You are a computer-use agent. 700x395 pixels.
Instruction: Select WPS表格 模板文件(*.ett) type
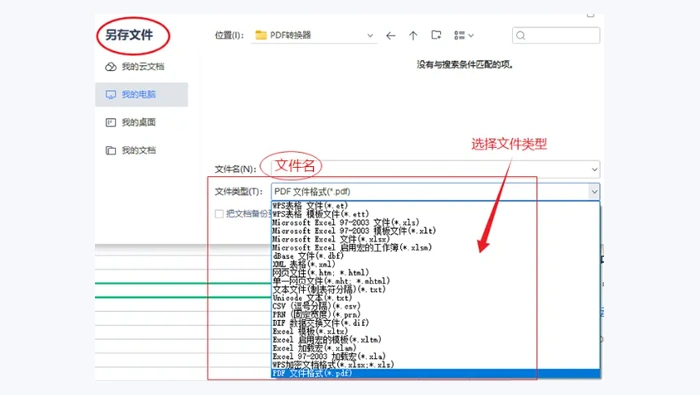pos(435,214)
